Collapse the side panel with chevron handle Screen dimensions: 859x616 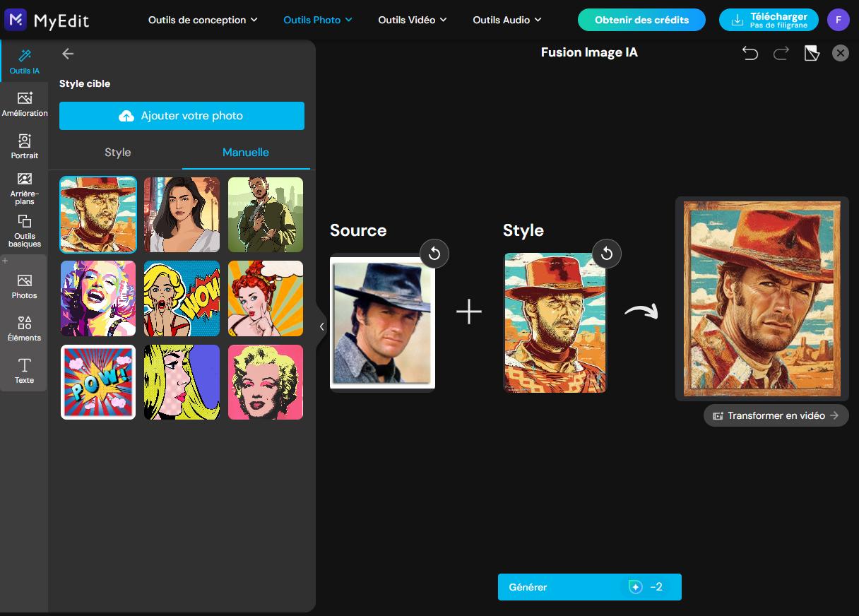tap(321, 326)
